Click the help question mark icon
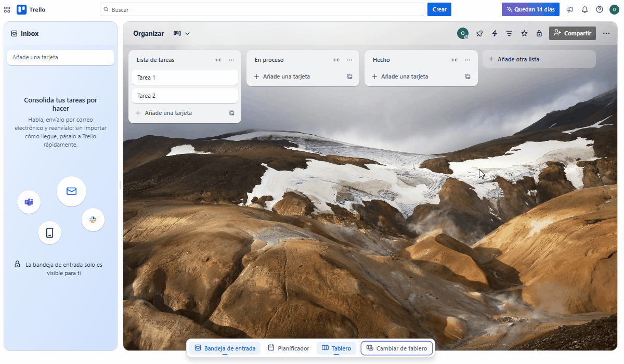624x364 pixels. click(x=599, y=9)
